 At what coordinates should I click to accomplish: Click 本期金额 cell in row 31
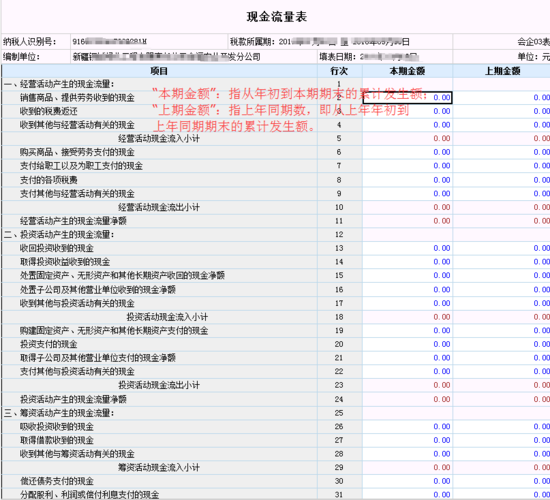407,495
